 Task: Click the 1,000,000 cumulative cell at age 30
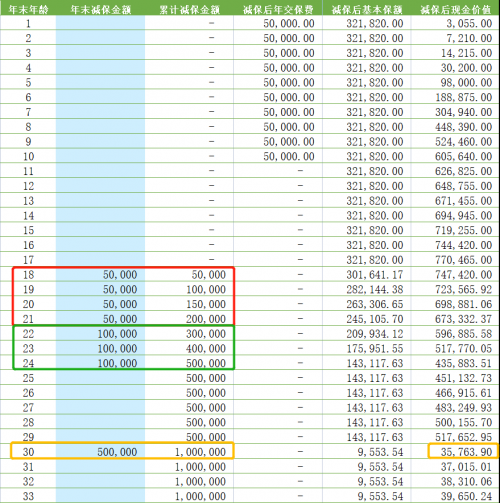click(189, 452)
